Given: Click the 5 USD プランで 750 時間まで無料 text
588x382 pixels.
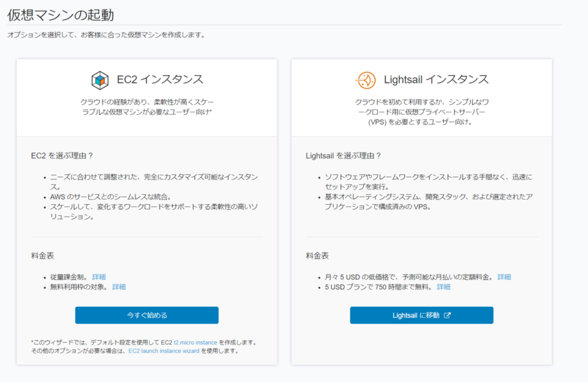Looking at the screenshot, I should [x=380, y=287].
